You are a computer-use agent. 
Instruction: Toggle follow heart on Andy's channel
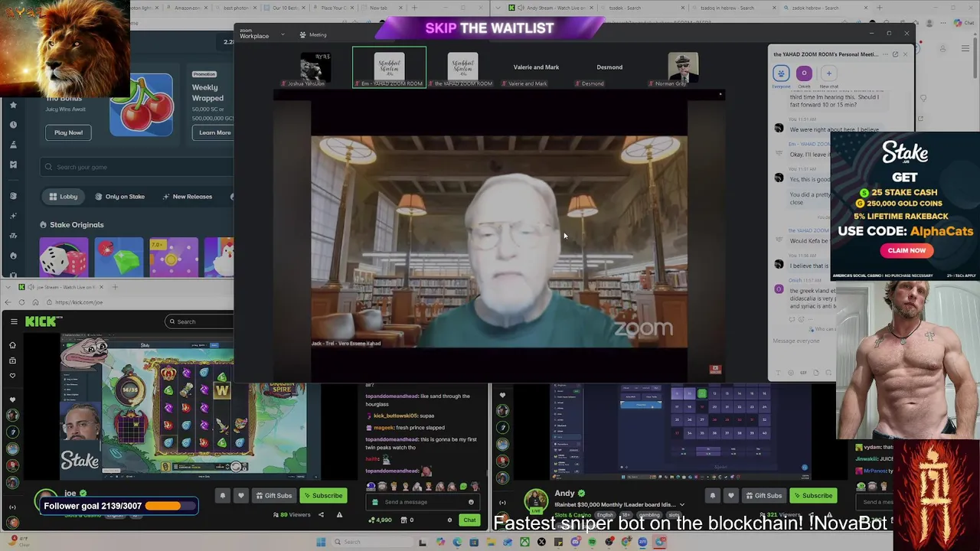click(730, 496)
